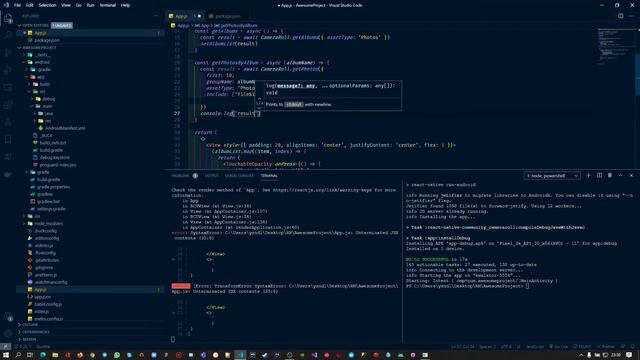Switch to the Output panel tab
This screenshot has width=640, height=360.
coord(211,176)
